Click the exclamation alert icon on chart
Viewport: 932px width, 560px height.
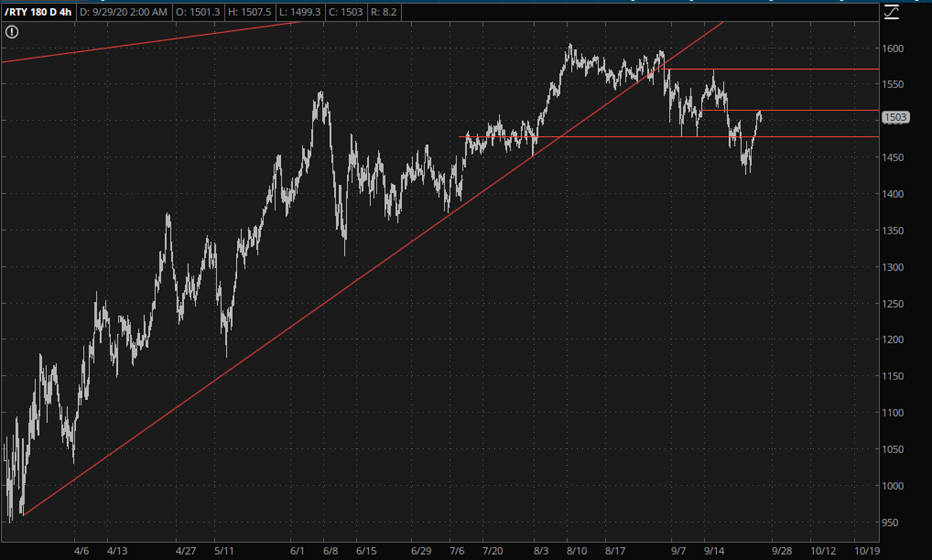pyautogui.click(x=12, y=32)
